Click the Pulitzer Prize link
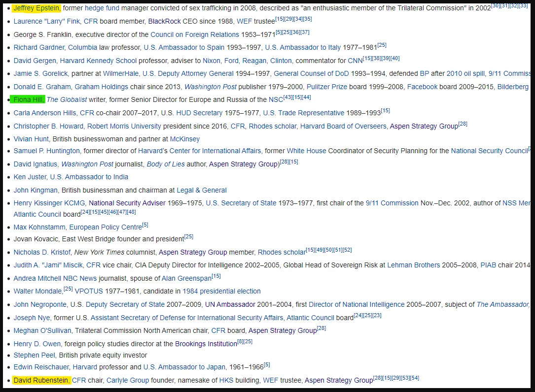 (x=327, y=87)
